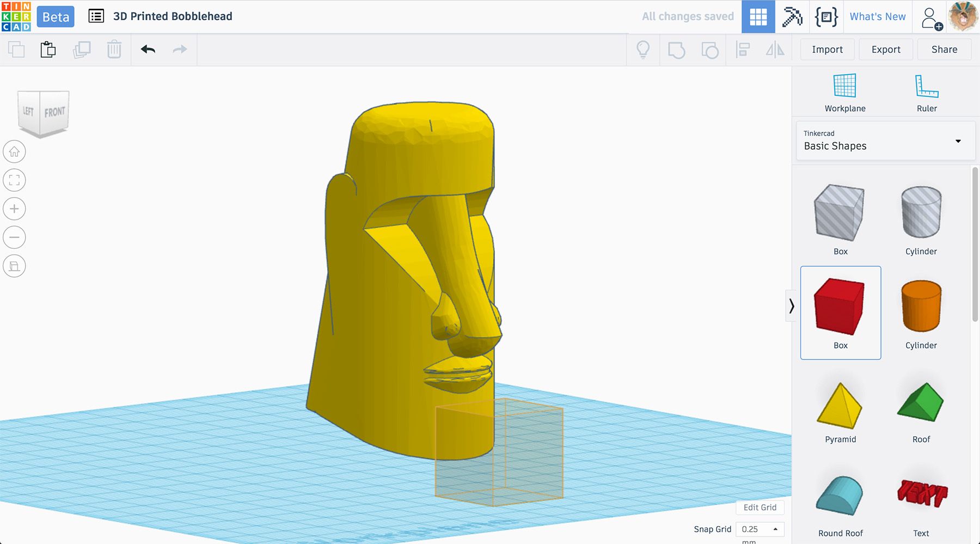This screenshot has height=544, width=980.
Task: Switch to Minecraft export view via pickaxe icon
Action: (792, 17)
